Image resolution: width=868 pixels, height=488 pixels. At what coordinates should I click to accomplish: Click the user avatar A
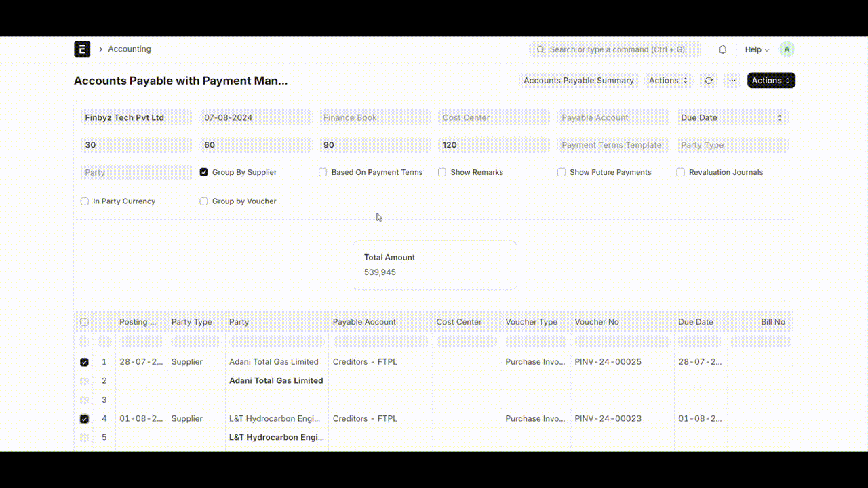(787, 49)
